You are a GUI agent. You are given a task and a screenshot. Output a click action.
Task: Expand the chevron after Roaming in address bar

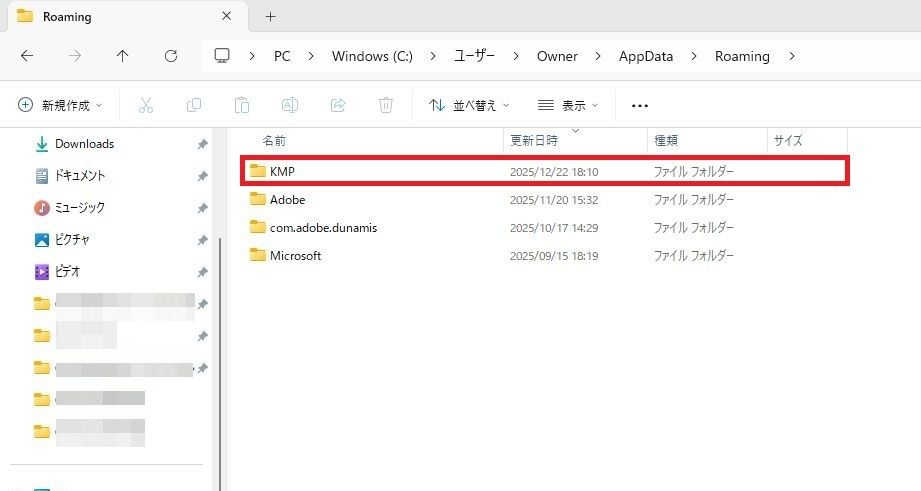click(x=792, y=56)
